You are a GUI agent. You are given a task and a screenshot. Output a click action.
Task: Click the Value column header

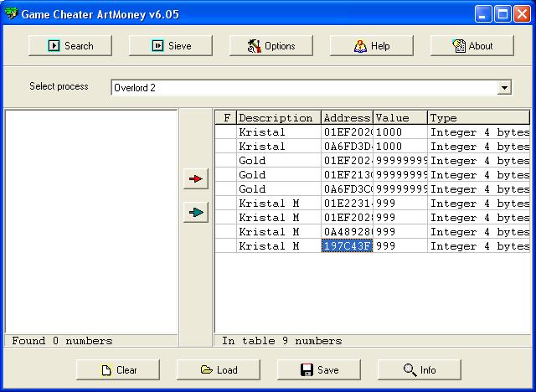click(x=400, y=118)
